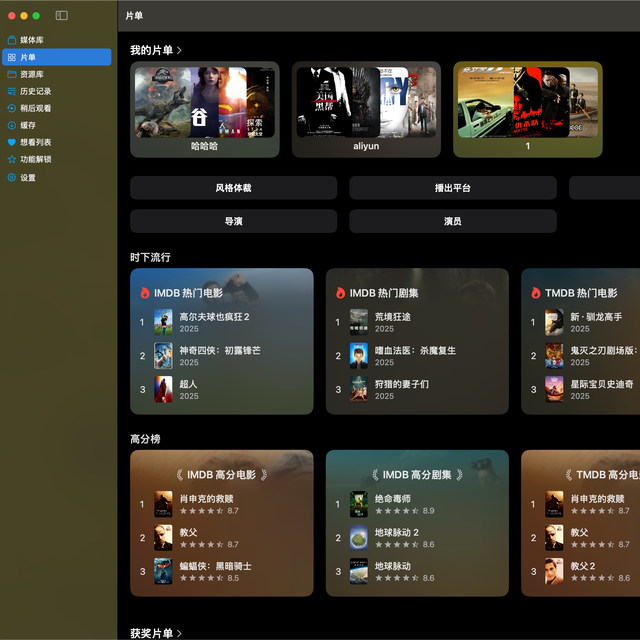
Task: Open the 教父 2 poster
Action: pos(554,571)
